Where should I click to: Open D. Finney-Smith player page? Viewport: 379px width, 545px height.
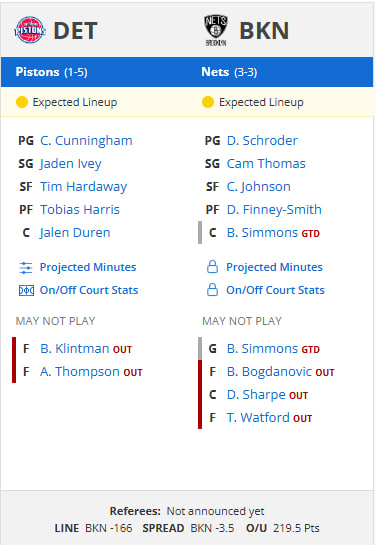[x=274, y=210]
